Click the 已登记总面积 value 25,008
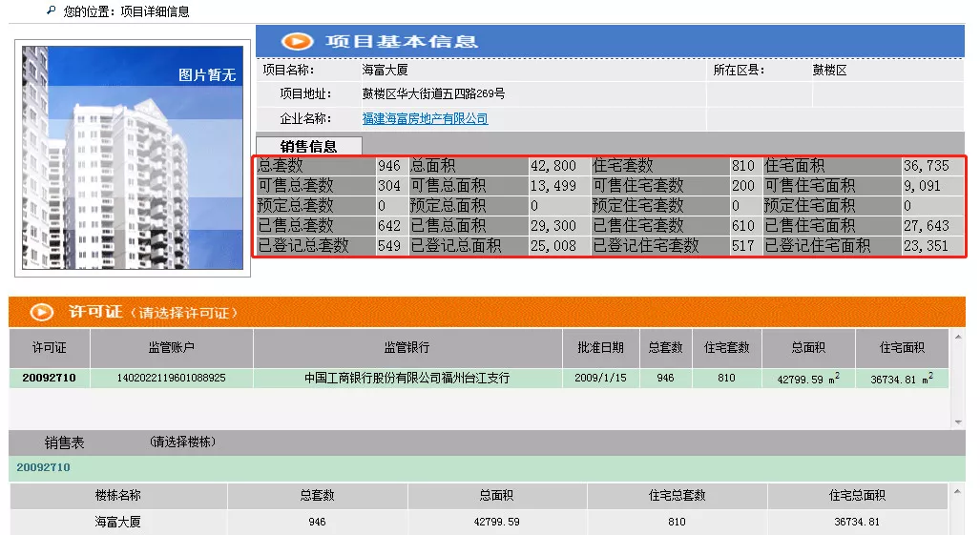 [x=553, y=245]
